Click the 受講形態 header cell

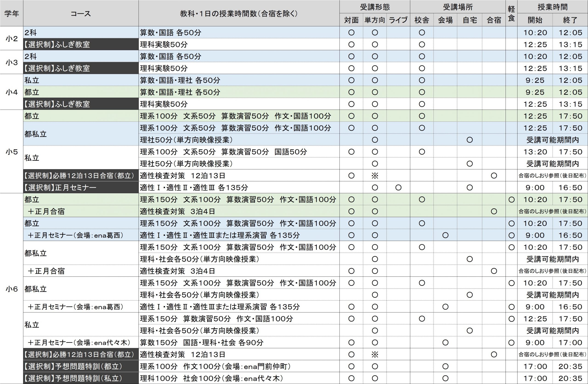(x=375, y=7)
